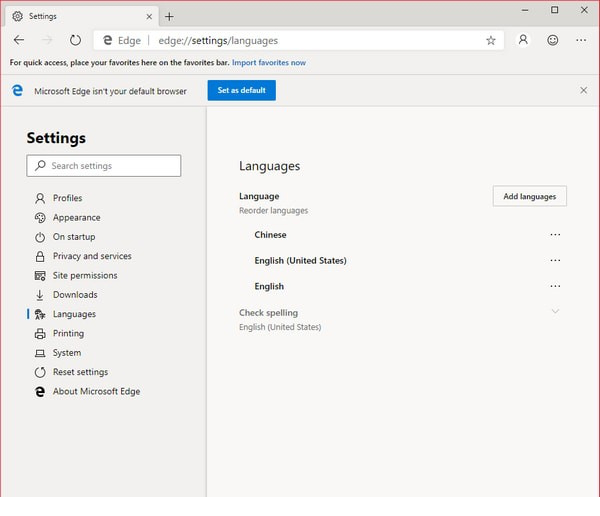
Task: Click the Add languages button
Action: 530,196
